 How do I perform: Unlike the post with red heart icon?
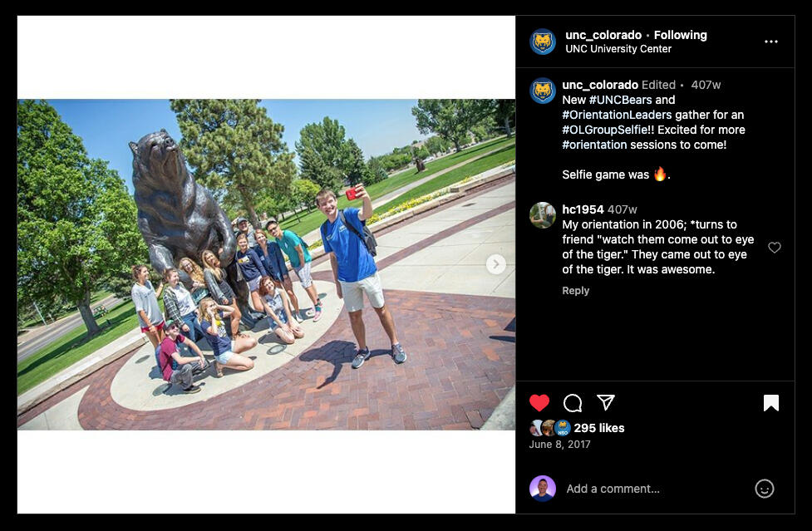pos(539,403)
